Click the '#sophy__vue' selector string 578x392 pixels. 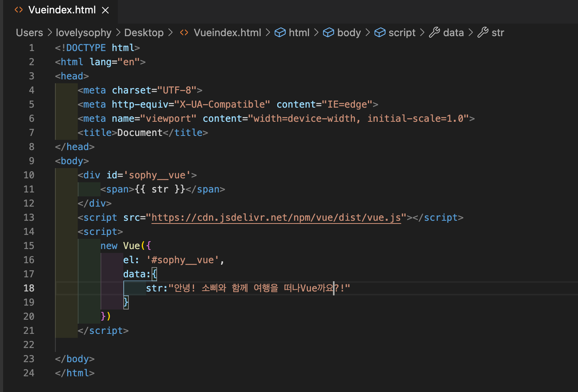(x=183, y=260)
